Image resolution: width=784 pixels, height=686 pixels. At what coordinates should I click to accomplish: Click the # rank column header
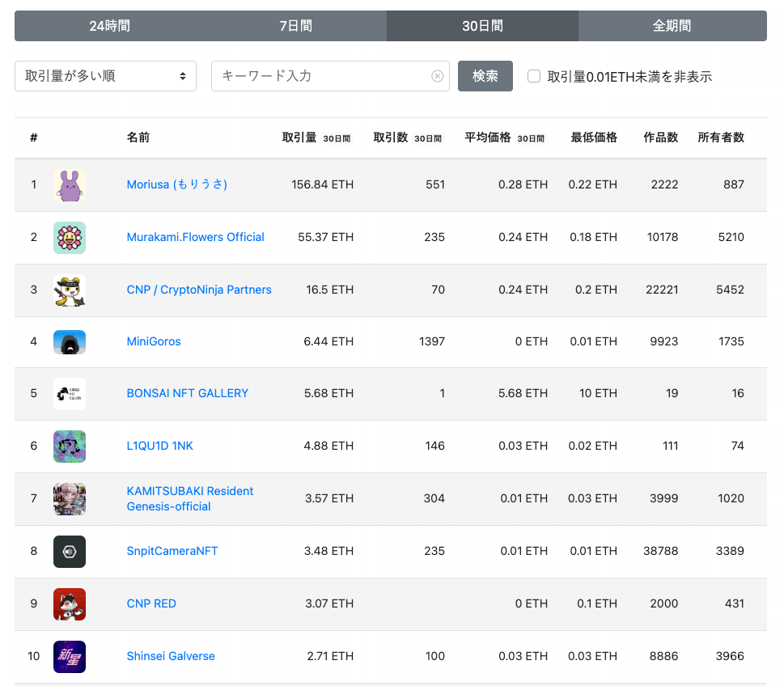(33, 138)
